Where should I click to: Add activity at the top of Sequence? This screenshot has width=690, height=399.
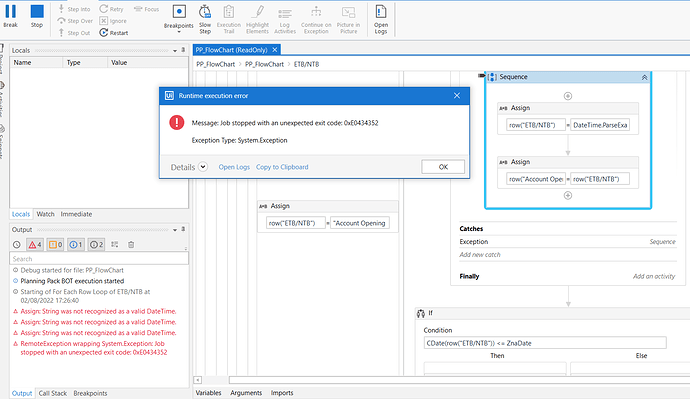568,96
